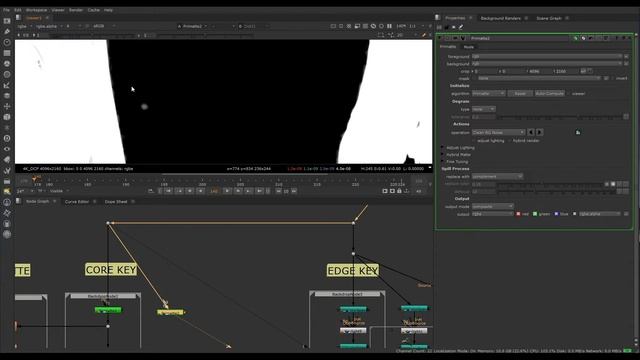This screenshot has height=360, width=640.
Task: Open the Image nodes toolbar icon
Action: [7, 21]
